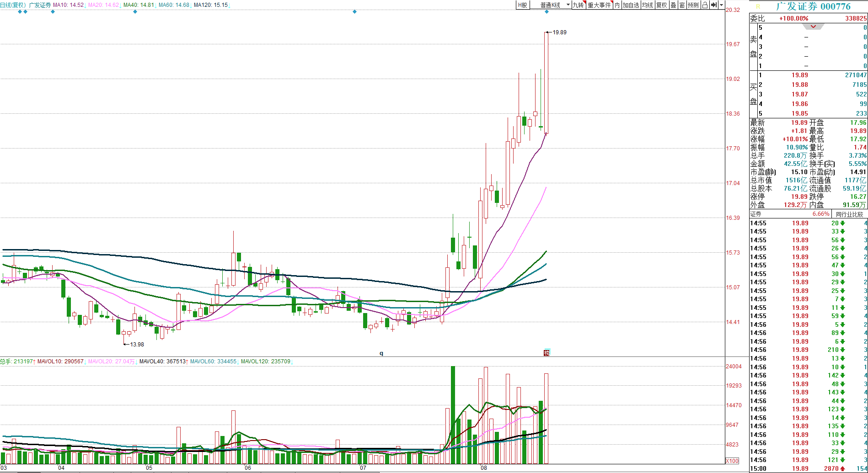Toggle 均线 moving average lines

(647, 5)
